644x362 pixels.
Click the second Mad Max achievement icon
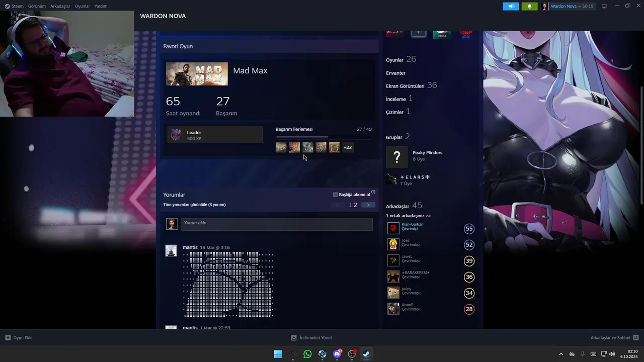tap(294, 147)
